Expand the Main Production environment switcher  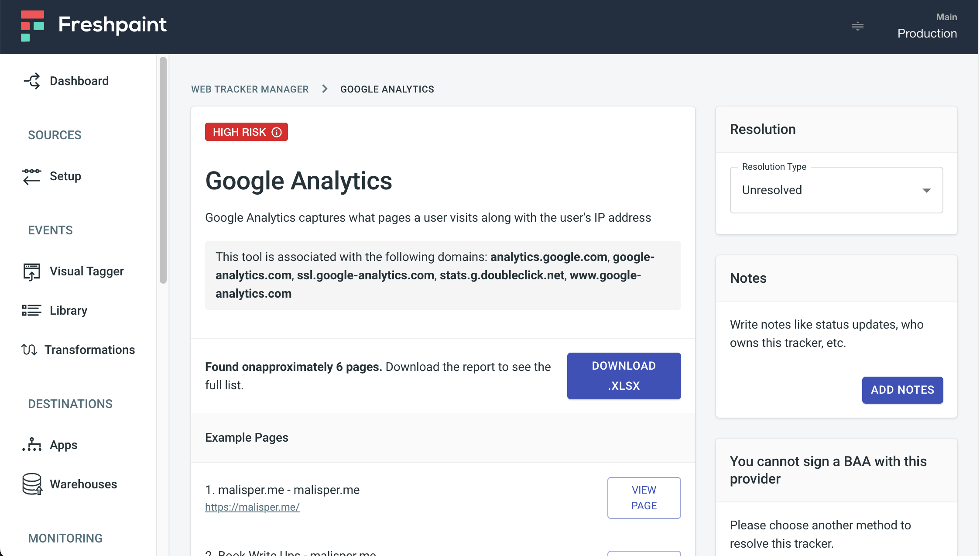coord(927,26)
